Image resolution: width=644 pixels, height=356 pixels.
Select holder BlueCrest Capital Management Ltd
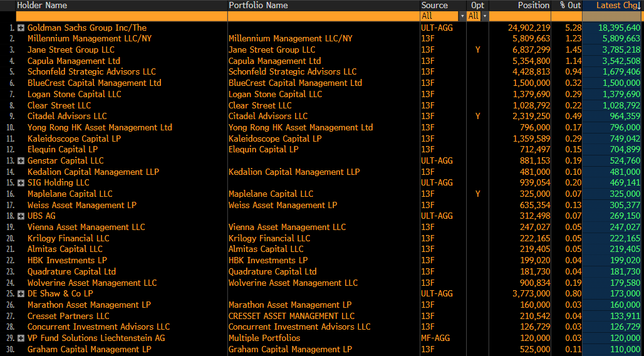[x=95, y=83]
